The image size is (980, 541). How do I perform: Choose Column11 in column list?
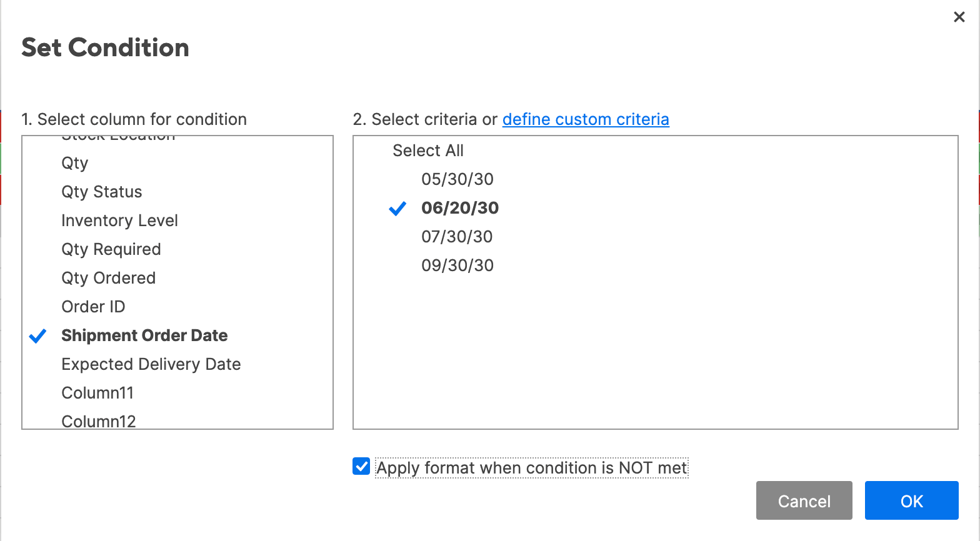point(97,393)
